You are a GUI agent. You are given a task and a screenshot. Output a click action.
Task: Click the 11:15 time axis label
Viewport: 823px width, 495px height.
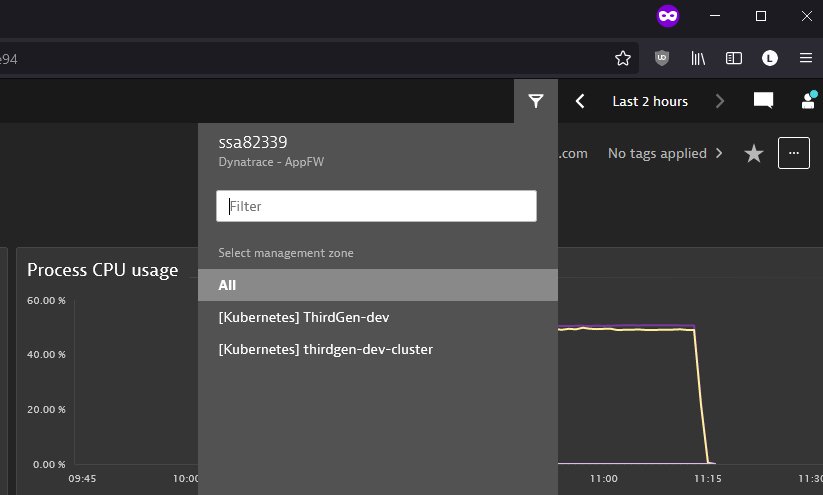[708, 478]
